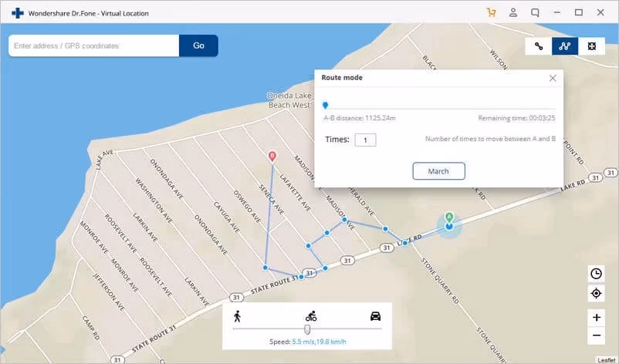Zoom out the map with minus button

pyautogui.click(x=596, y=336)
